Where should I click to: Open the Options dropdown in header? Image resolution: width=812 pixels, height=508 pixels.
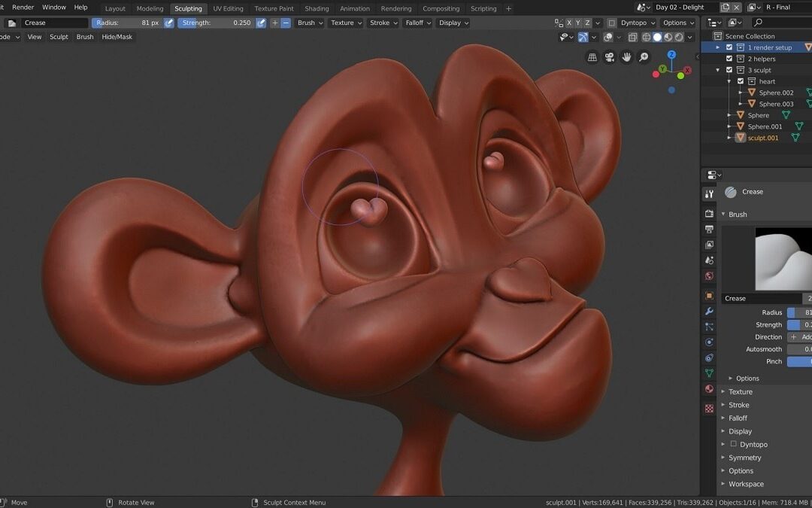click(678, 23)
